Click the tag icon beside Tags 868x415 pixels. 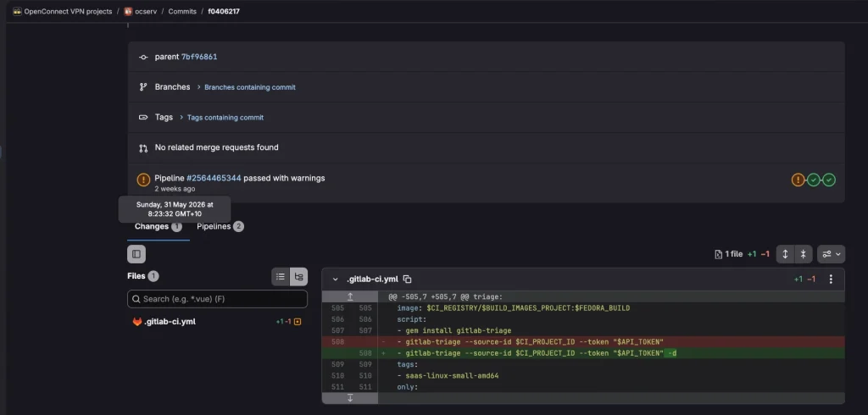point(143,118)
